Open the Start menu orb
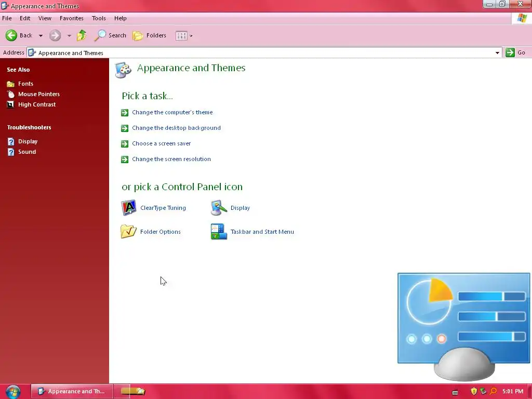This screenshot has width=532, height=399. click(13, 392)
